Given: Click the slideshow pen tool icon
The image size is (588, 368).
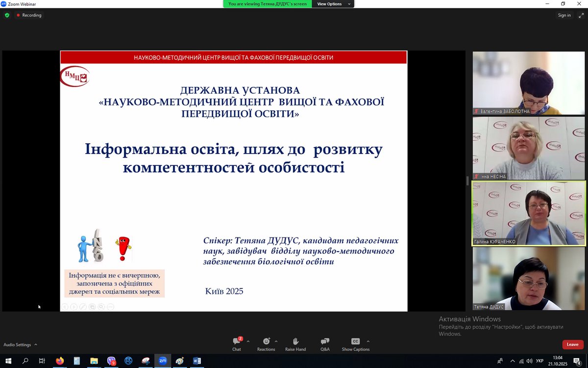Looking at the screenshot, I should [x=83, y=307].
